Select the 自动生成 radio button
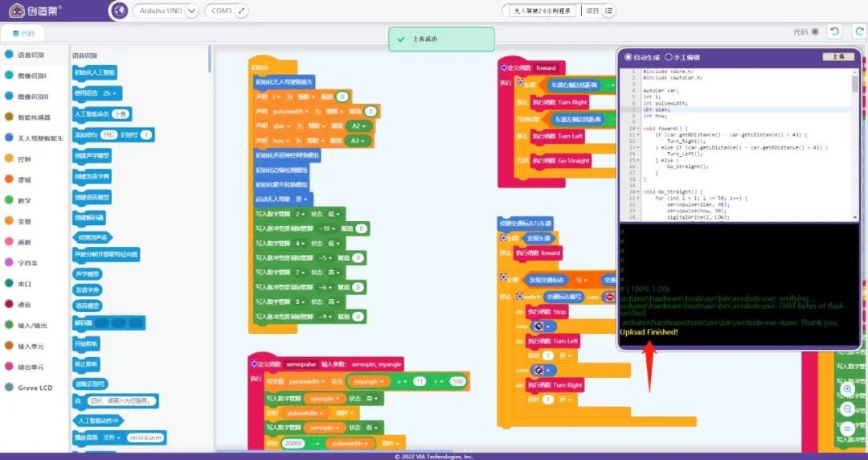Image resolution: width=868 pixels, height=460 pixels. [628, 57]
